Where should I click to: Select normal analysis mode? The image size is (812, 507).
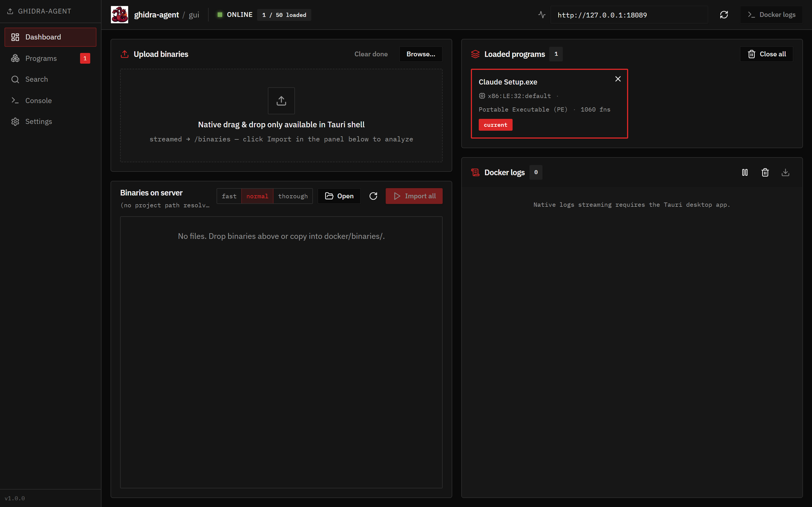point(257,196)
